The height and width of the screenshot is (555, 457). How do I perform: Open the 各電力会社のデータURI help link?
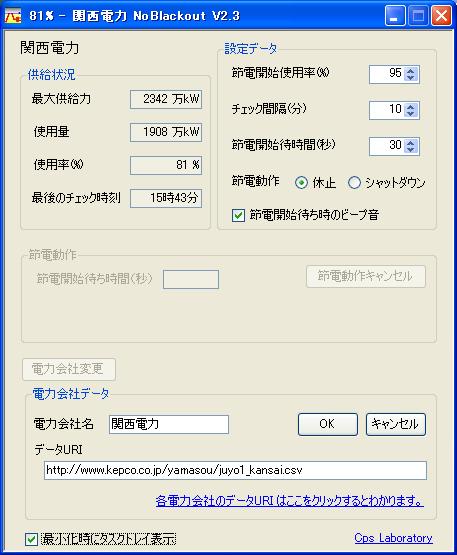(x=290, y=500)
